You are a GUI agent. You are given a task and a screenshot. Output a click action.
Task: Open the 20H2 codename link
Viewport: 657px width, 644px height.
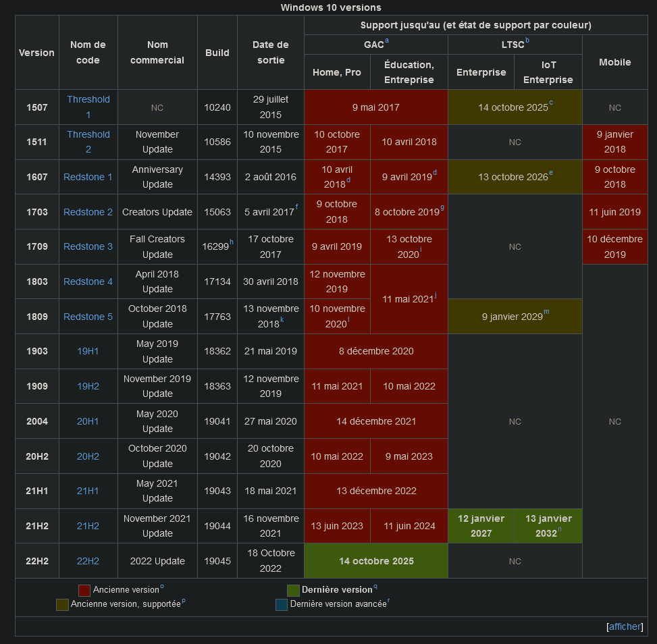[88, 456]
